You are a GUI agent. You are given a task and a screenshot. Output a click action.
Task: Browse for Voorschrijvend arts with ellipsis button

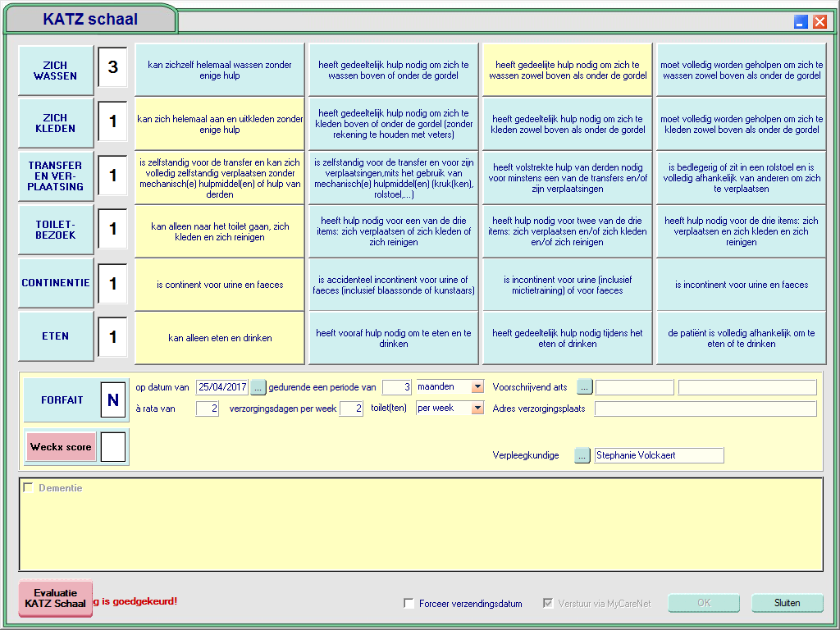[584, 387]
